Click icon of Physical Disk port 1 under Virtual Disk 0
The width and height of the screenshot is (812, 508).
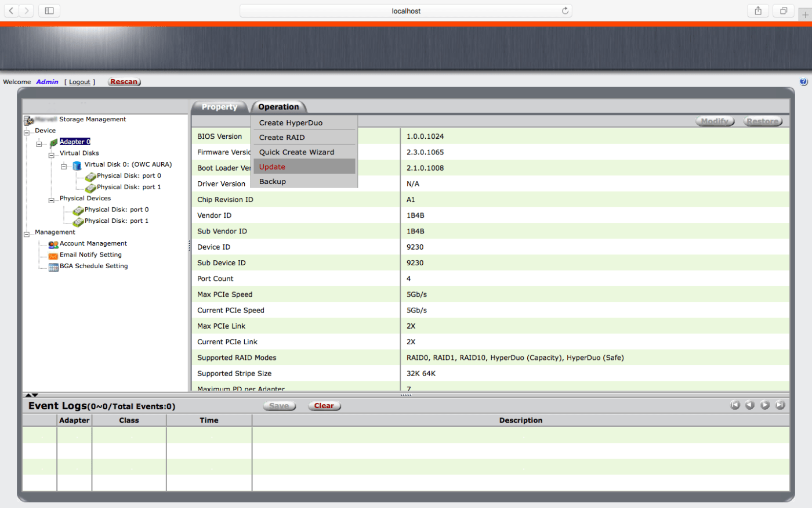90,188
